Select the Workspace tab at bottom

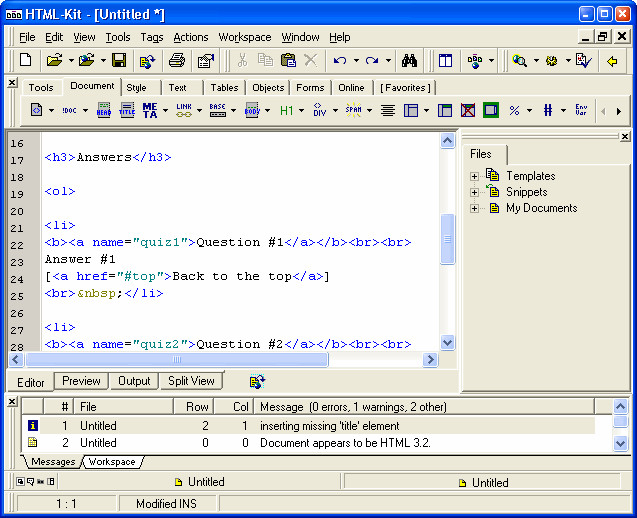pyautogui.click(x=112, y=462)
